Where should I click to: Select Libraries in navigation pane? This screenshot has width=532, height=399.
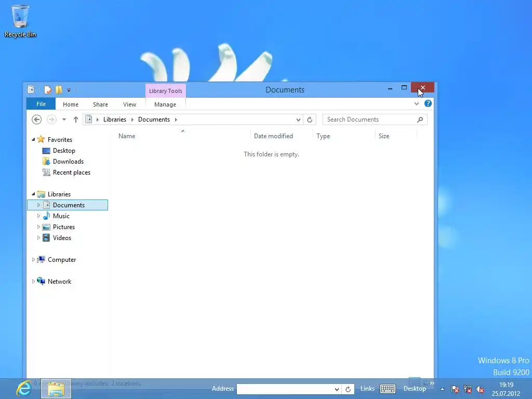59,194
